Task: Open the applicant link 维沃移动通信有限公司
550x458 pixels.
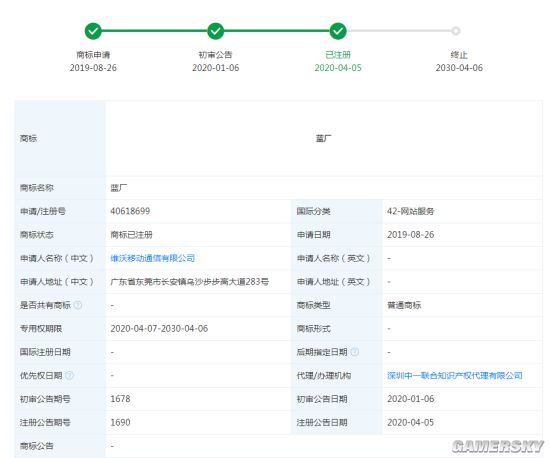Action: (x=153, y=258)
